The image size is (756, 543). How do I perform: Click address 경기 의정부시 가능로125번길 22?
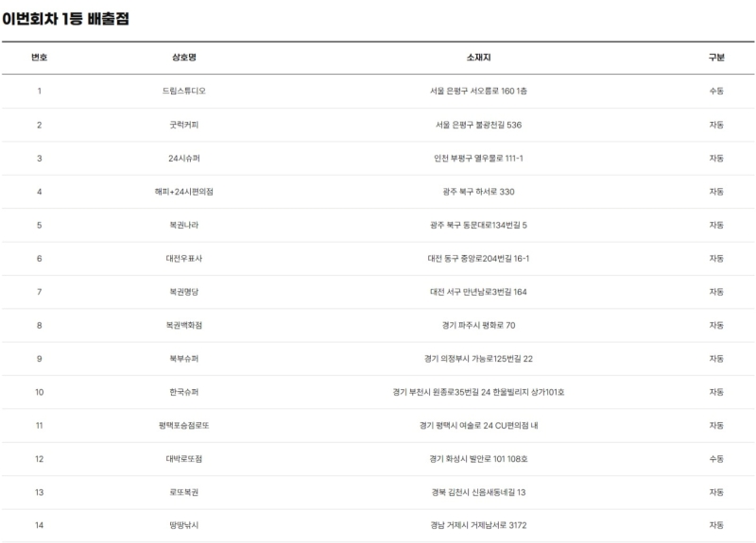click(x=478, y=359)
